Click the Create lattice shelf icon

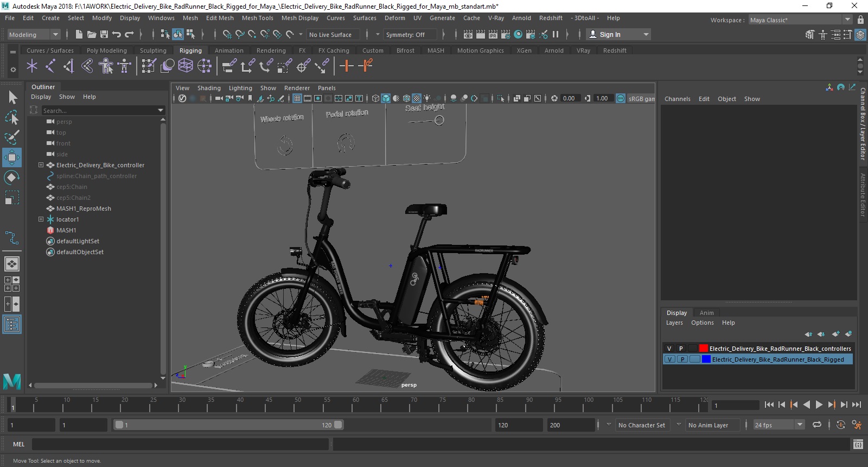[x=186, y=66]
